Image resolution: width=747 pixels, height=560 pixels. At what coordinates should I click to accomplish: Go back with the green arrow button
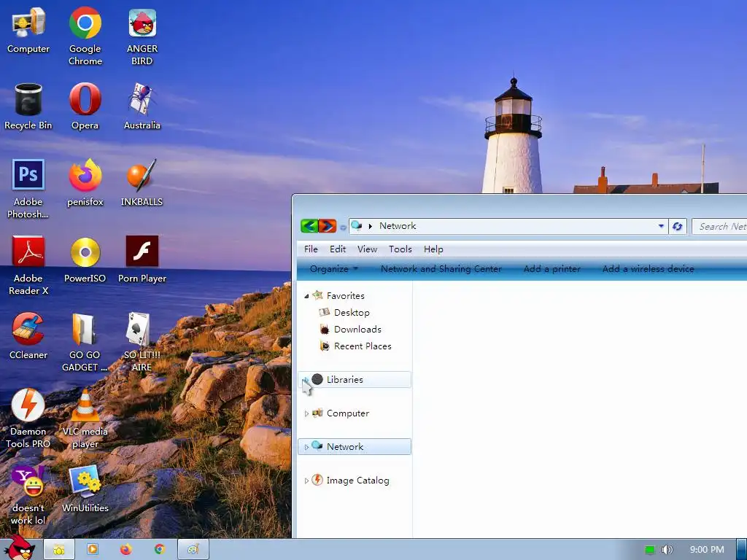point(309,225)
